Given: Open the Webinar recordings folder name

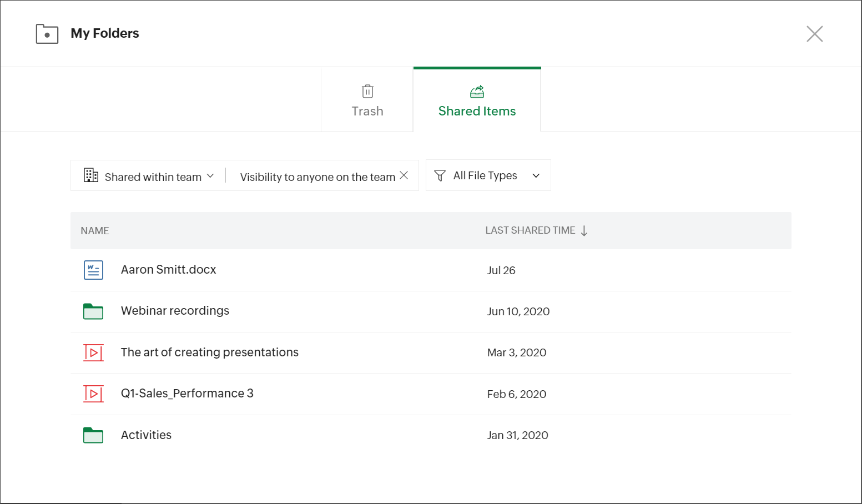Looking at the screenshot, I should 175,311.
